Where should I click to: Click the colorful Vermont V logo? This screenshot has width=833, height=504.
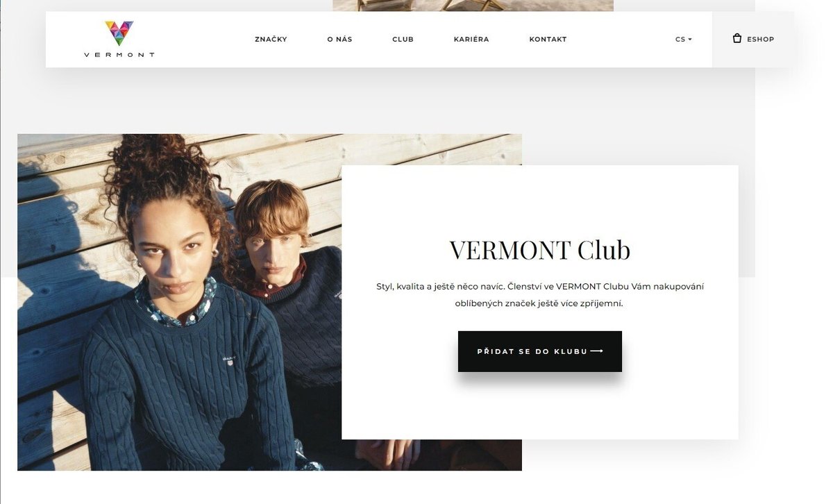click(119, 33)
